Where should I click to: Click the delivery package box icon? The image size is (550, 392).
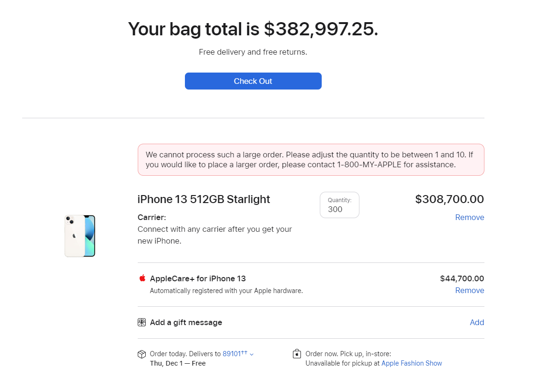click(x=142, y=354)
